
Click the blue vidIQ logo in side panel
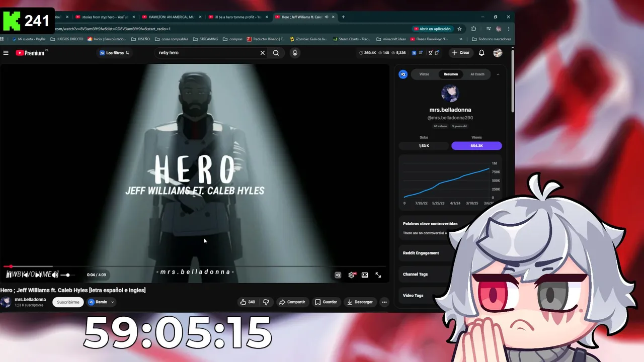click(403, 74)
